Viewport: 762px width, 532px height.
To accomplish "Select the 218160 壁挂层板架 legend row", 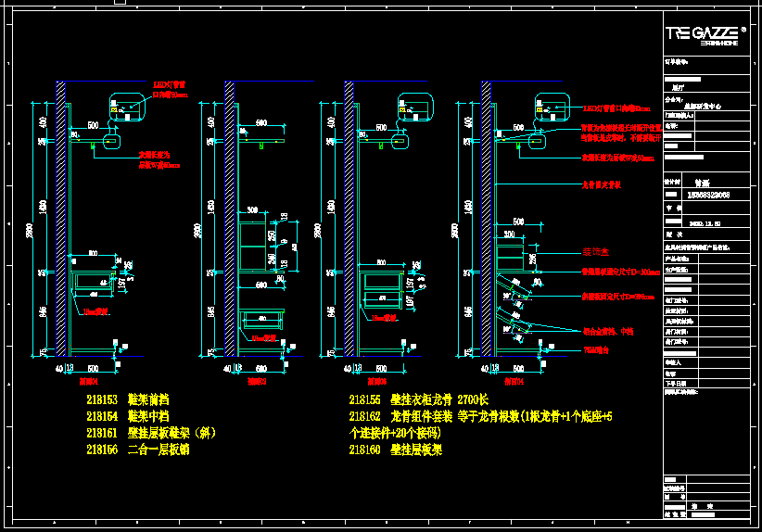I will click(x=396, y=450).
